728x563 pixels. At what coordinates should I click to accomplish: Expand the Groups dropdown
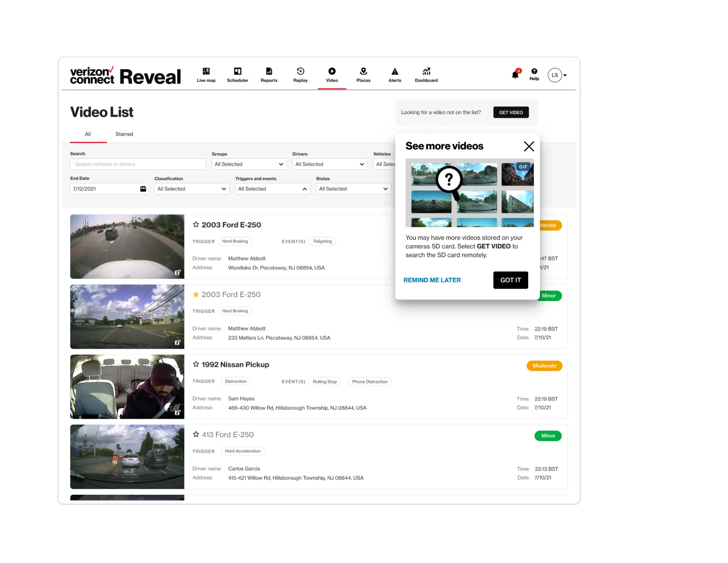coord(249,164)
